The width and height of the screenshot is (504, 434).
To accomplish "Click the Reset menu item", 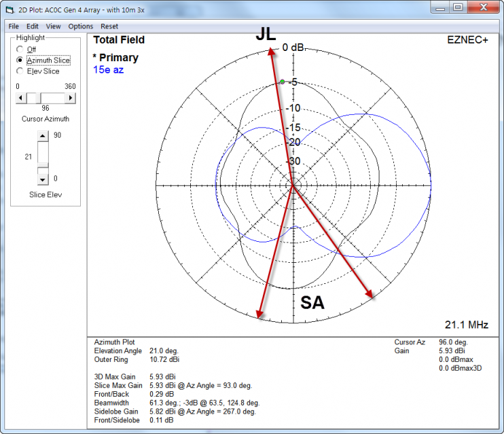I will (109, 26).
